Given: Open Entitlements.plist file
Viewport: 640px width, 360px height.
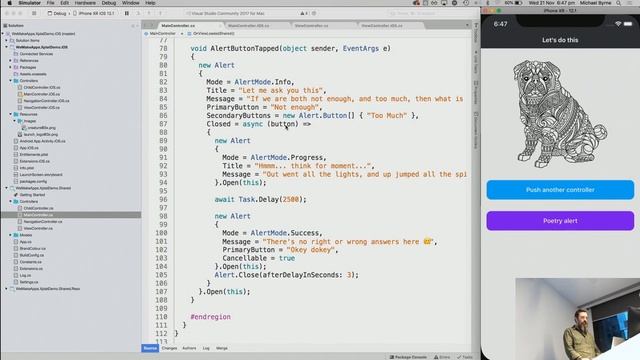Looking at the screenshot, I should [x=33, y=155].
